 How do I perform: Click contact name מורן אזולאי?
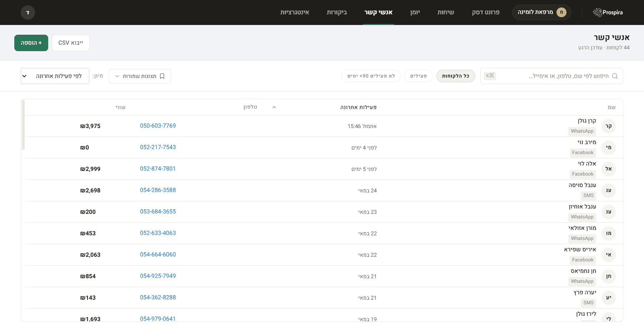583,228
